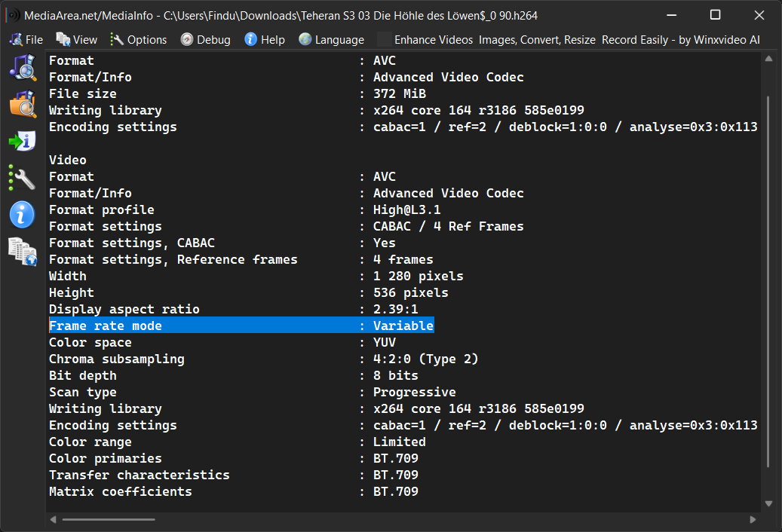Open the Help menu
Image resolution: width=782 pixels, height=532 pixels.
264,40
